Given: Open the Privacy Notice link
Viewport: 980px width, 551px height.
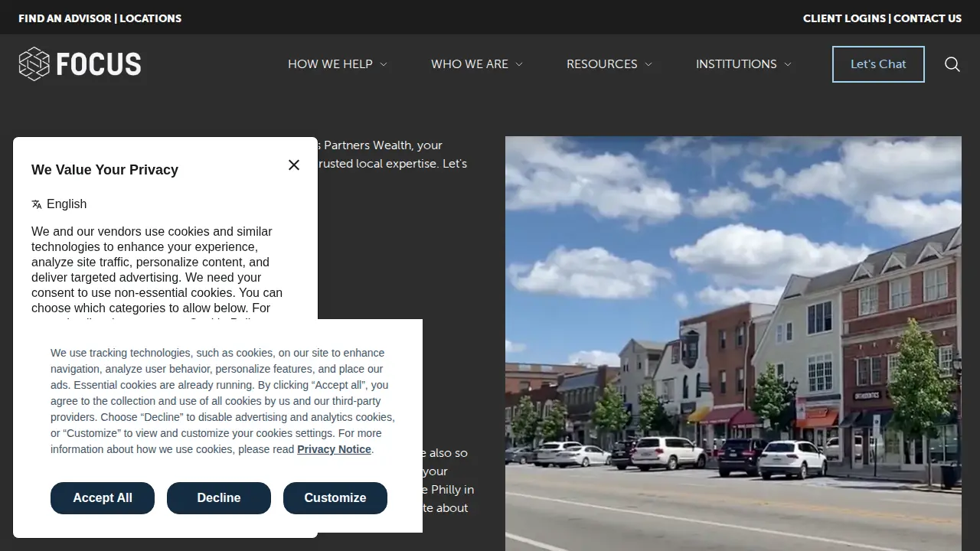Looking at the screenshot, I should click(x=334, y=449).
